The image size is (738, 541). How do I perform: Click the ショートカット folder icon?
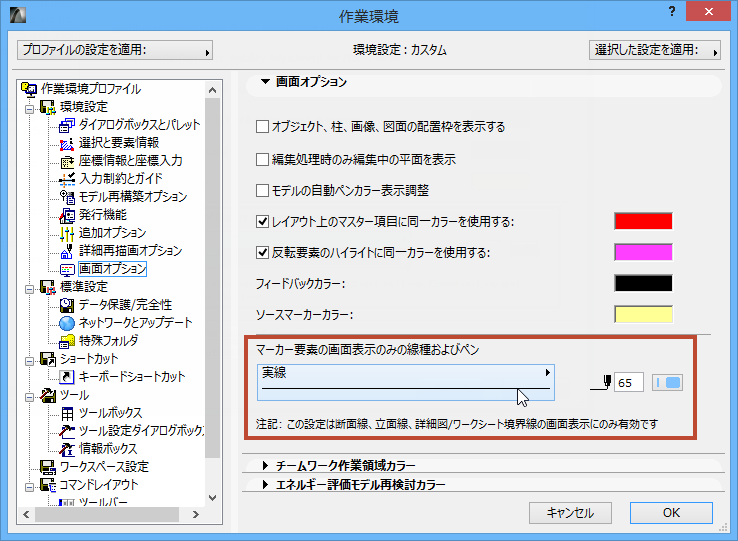pyautogui.click(x=48, y=359)
